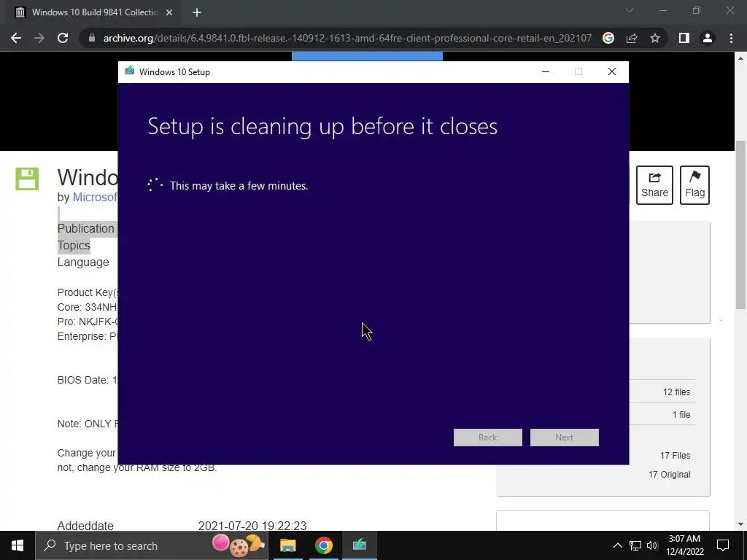Click the padlock site info icon
Viewport: 747px width, 560px height.
pos(92,38)
